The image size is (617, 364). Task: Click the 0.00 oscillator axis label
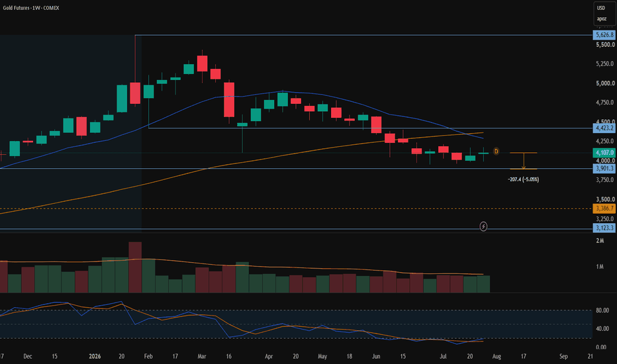pos(601,347)
